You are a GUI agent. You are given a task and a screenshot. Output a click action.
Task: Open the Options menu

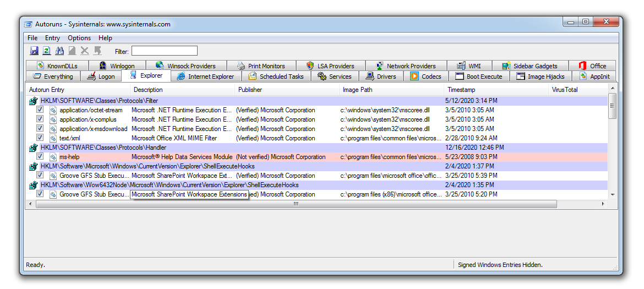79,38
